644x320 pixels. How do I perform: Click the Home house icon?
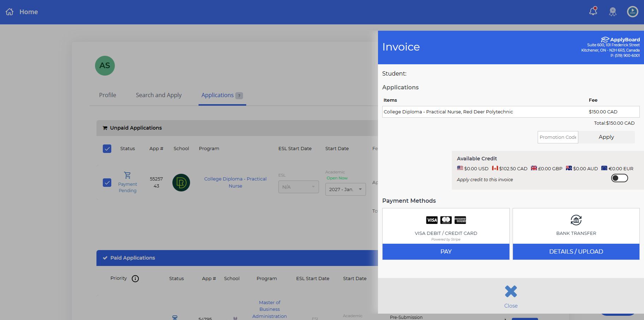click(x=10, y=12)
